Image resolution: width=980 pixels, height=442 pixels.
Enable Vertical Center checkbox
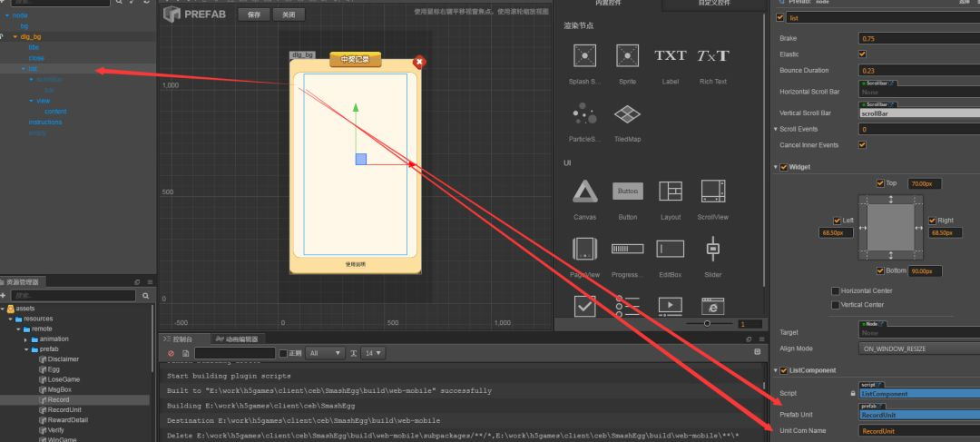click(835, 305)
